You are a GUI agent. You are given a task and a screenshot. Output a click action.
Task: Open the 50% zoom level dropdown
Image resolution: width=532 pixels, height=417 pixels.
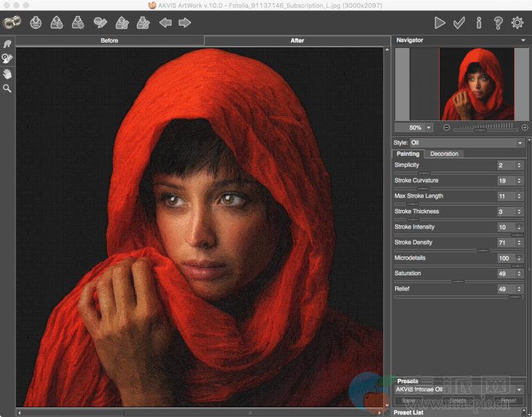click(429, 128)
